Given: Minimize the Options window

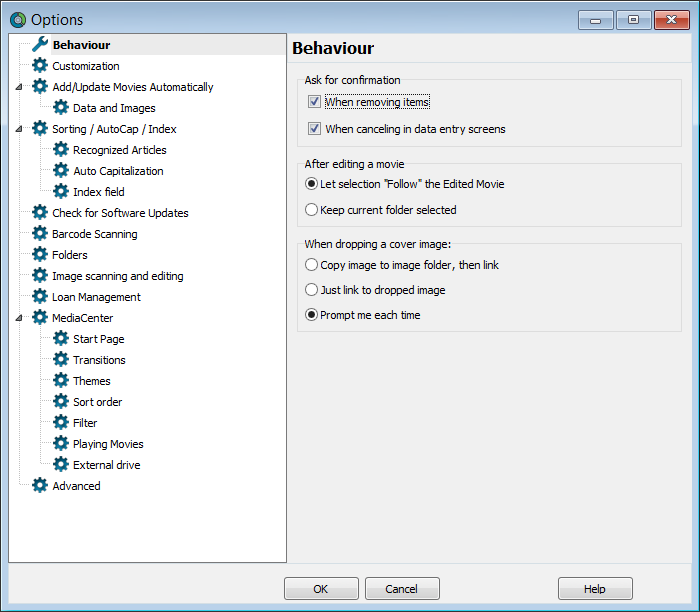Looking at the screenshot, I should coord(595,20).
